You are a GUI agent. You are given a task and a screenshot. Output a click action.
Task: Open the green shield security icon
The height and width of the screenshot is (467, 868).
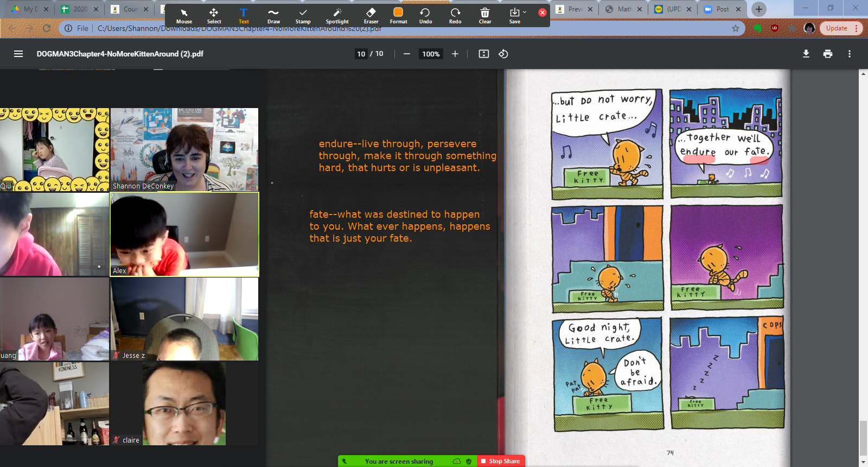tap(469, 462)
